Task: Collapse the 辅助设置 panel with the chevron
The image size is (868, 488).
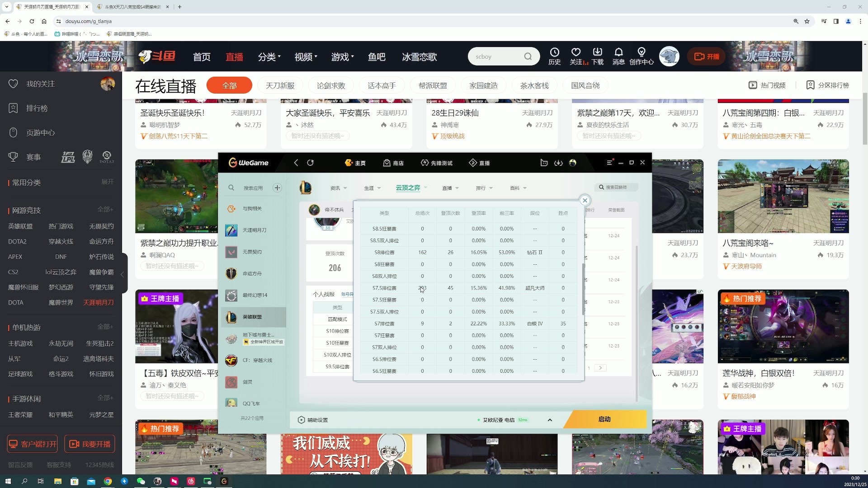Action: coord(550,420)
